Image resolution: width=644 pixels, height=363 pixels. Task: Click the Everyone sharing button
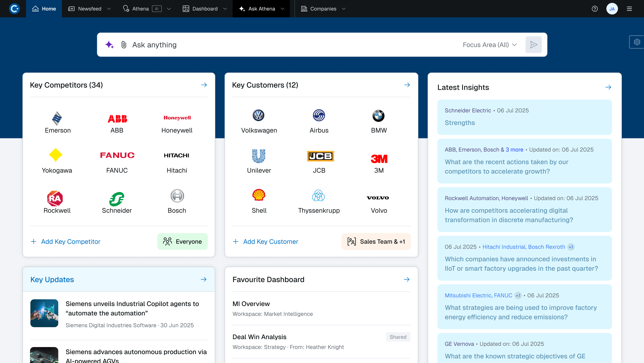point(182,242)
